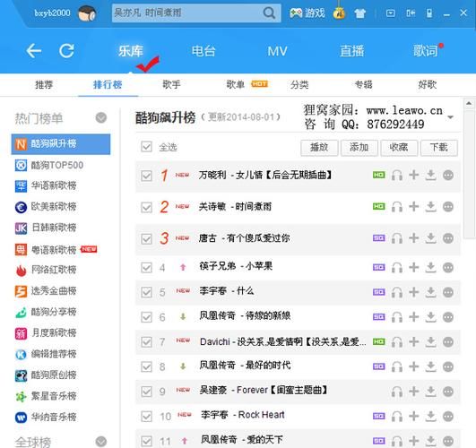Viewport: 476px width, 448px height.
Task: Collapse the 热门榜单 section
Action: tap(101, 117)
